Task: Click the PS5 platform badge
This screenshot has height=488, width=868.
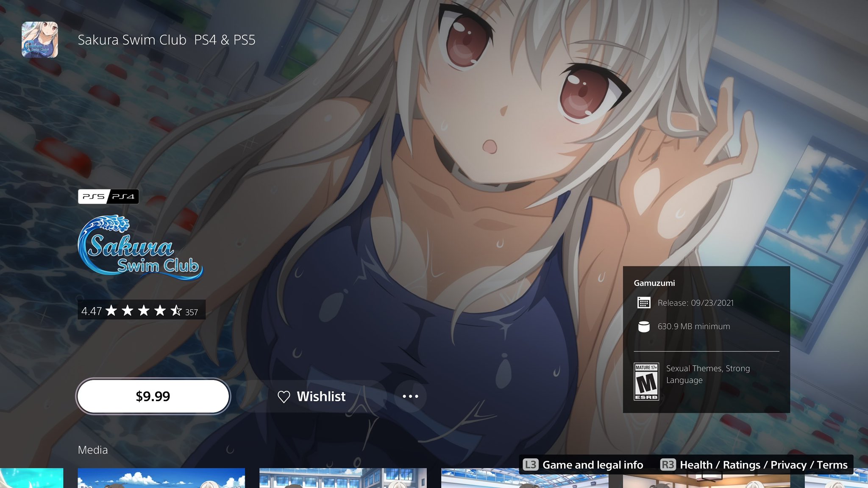Action: click(x=94, y=197)
